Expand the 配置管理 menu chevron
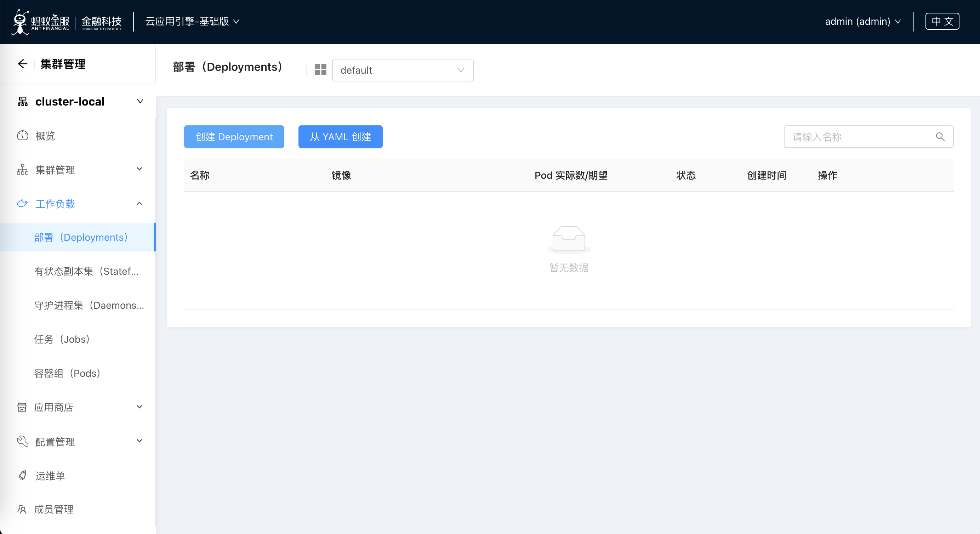This screenshot has height=534, width=980. click(x=139, y=441)
